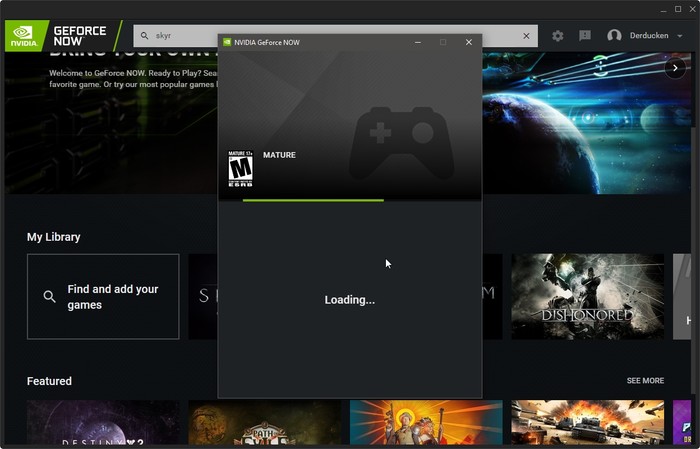Viewport: 700px width, 449px height.
Task: Clear the search field with the X
Action: pyautogui.click(x=526, y=36)
